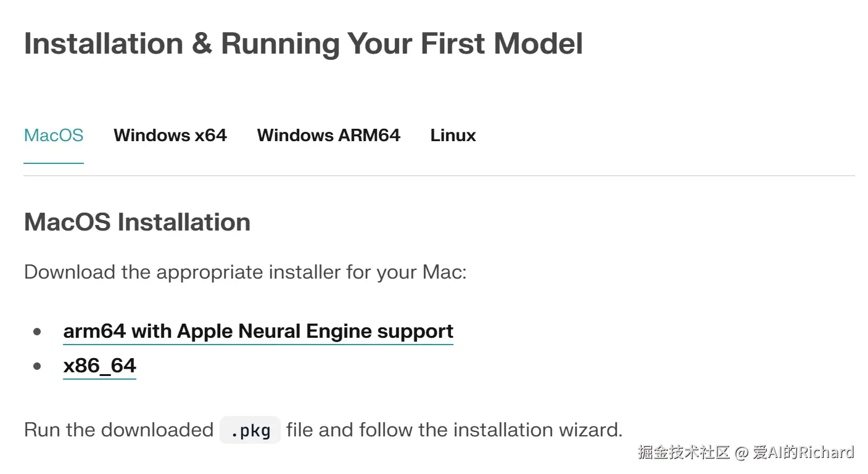868x474 pixels.
Task: Download arm64 Apple Neural Engine installer
Action: pyautogui.click(x=258, y=332)
